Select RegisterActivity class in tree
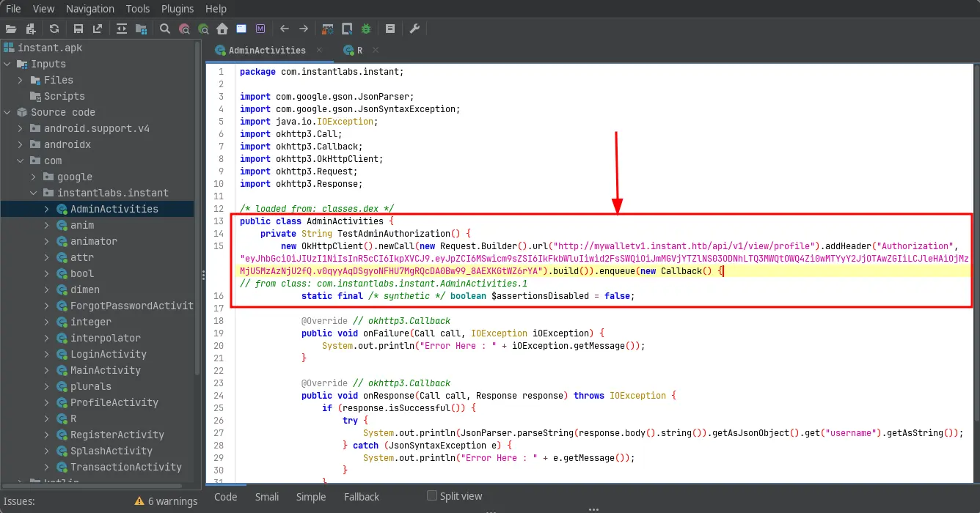The width and height of the screenshot is (980, 513). pyautogui.click(x=117, y=435)
